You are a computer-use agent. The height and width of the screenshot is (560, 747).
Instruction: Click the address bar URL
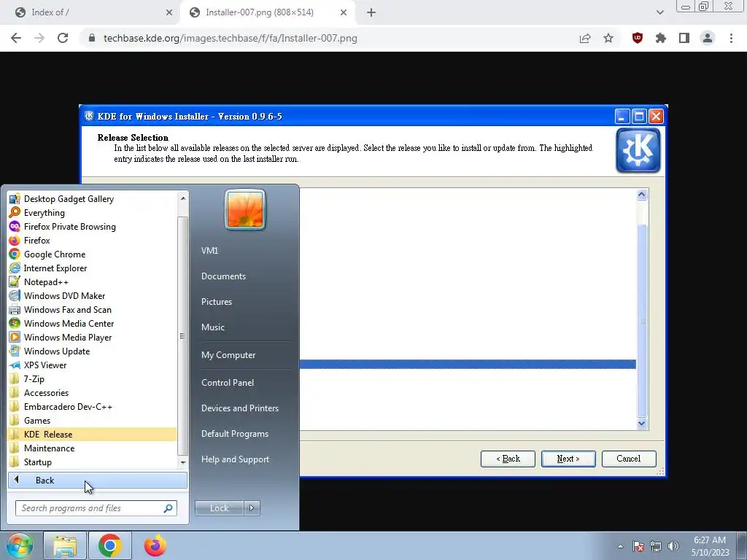[x=230, y=38]
